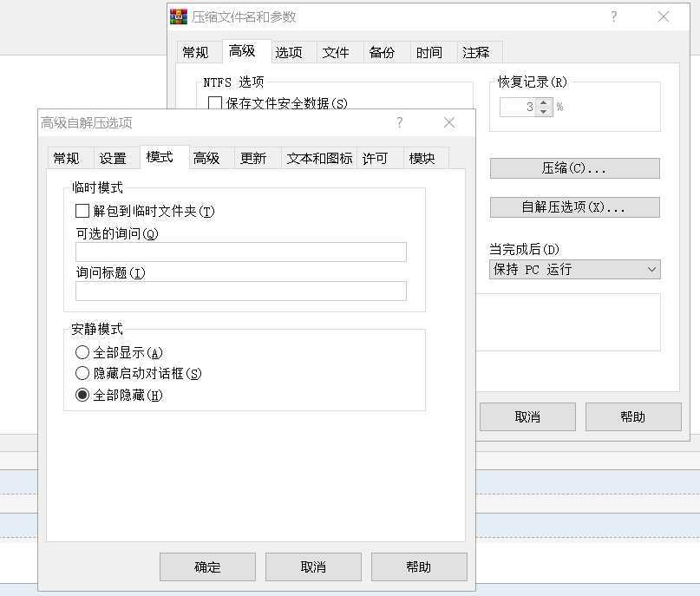700x596 pixels.
Task: Click the 压缩(C)... button
Action: click(574, 168)
